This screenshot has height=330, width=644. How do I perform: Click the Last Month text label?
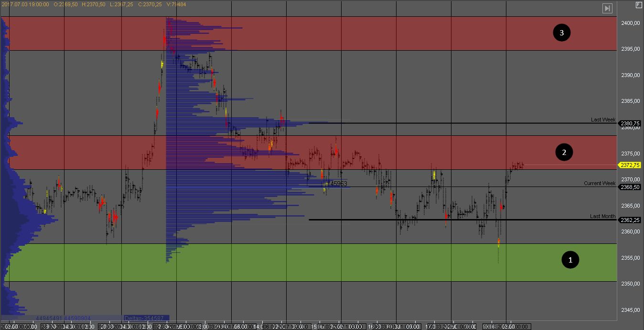tap(602, 216)
